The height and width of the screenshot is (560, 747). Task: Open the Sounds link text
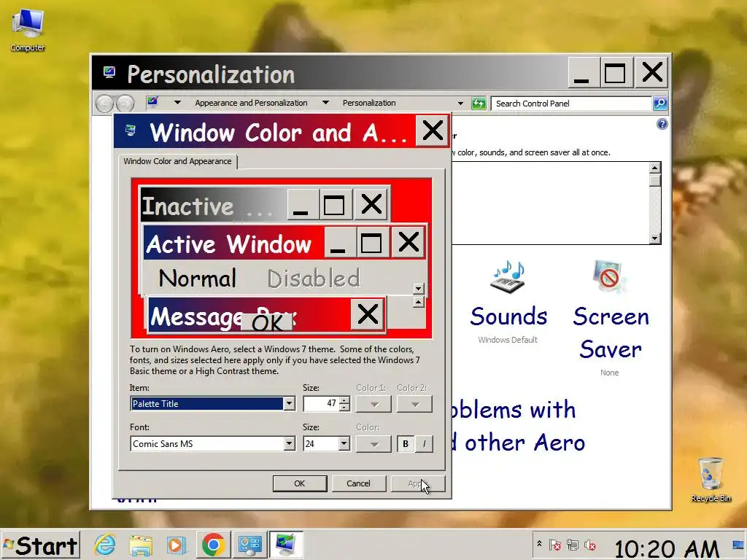[x=508, y=316]
